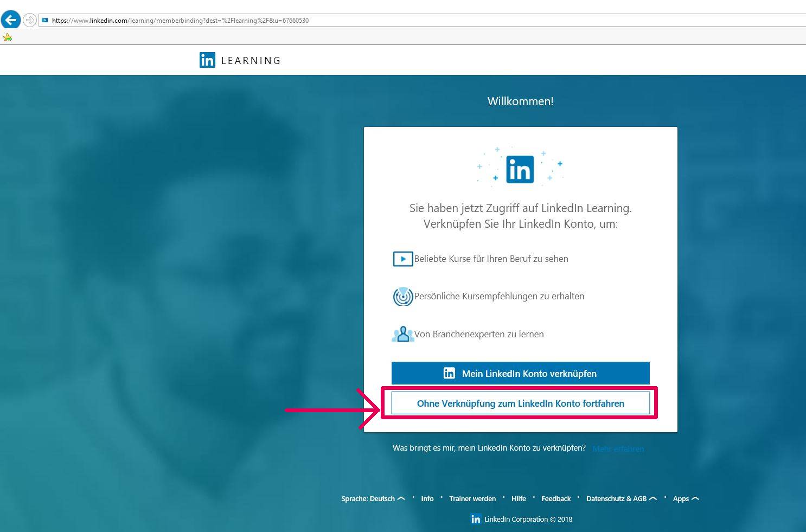Viewport: 806px width, 532px height.
Task: Click the broadcast icon next to 'Persönliche Kursempfehlungen'
Action: point(403,296)
